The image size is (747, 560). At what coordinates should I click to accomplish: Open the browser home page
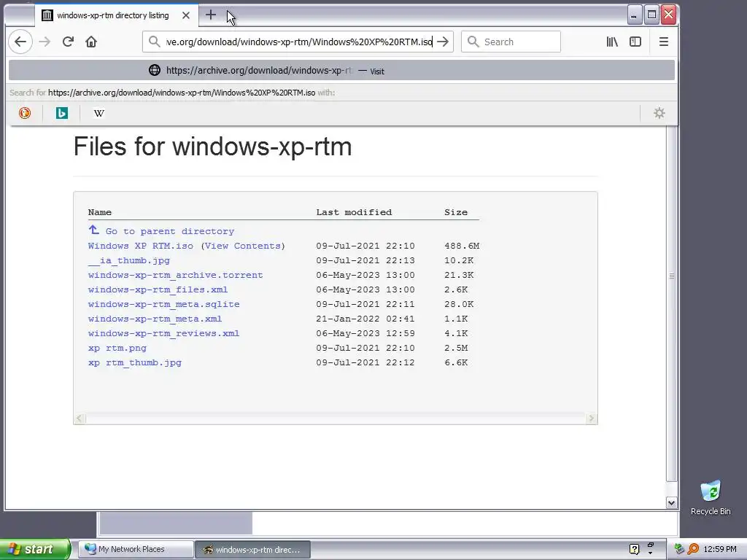tap(91, 42)
